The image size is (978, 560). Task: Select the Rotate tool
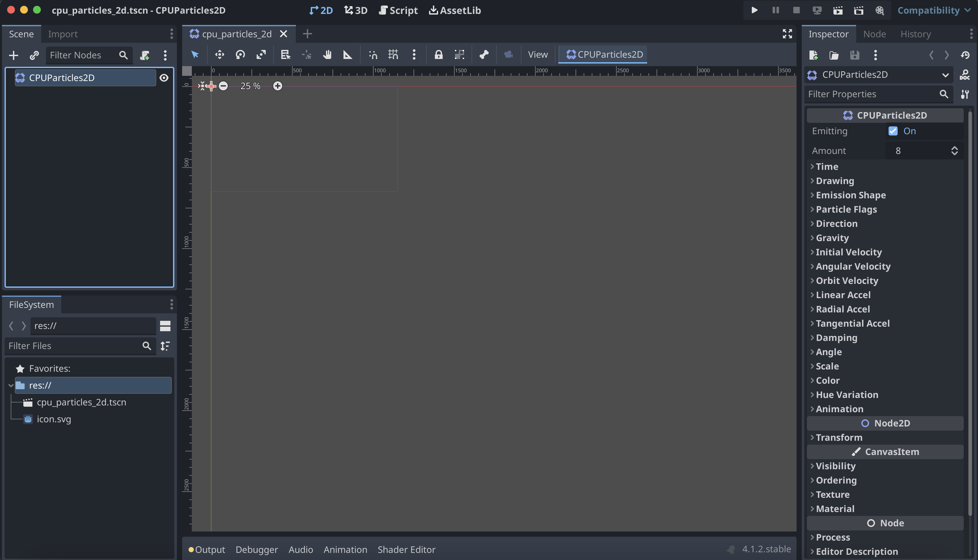(x=240, y=55)
